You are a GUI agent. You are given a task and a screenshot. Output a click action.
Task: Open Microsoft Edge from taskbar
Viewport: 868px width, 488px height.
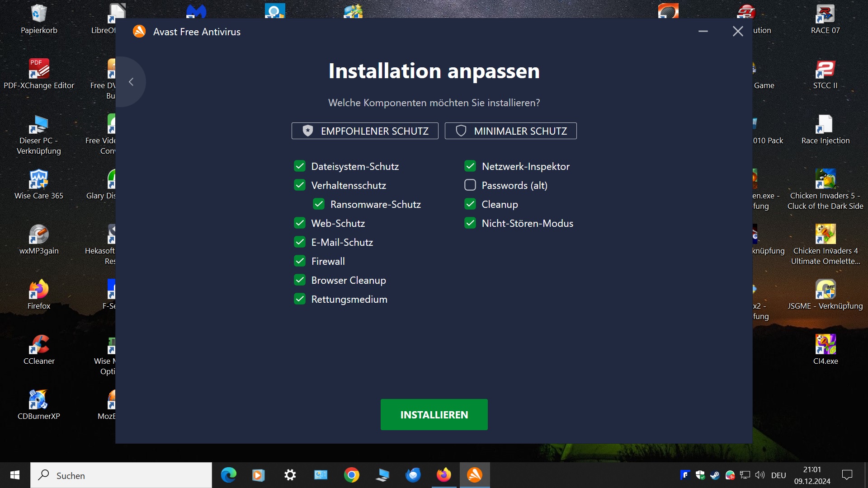click(x=228, y=475)
